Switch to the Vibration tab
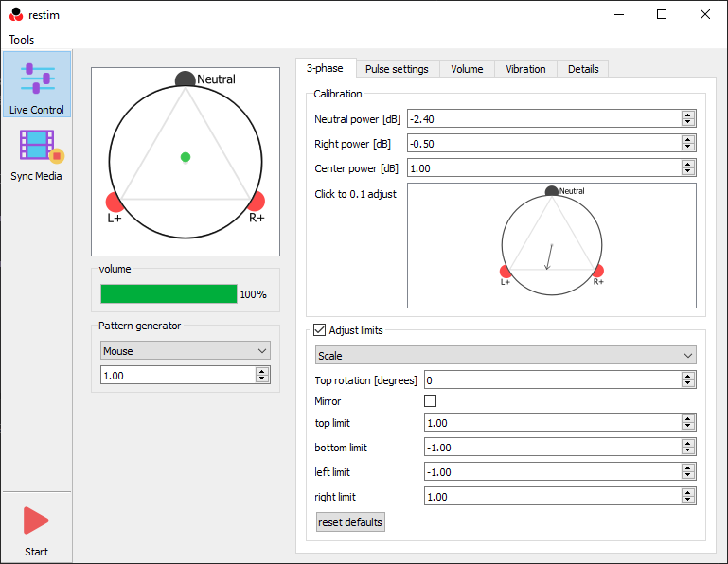Screen dimensions: 728x564 click(x=525, y=69)
